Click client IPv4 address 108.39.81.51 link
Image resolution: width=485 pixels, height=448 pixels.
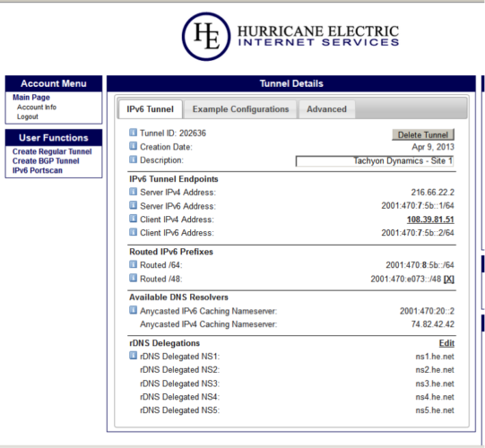click(x=430, y=220)
